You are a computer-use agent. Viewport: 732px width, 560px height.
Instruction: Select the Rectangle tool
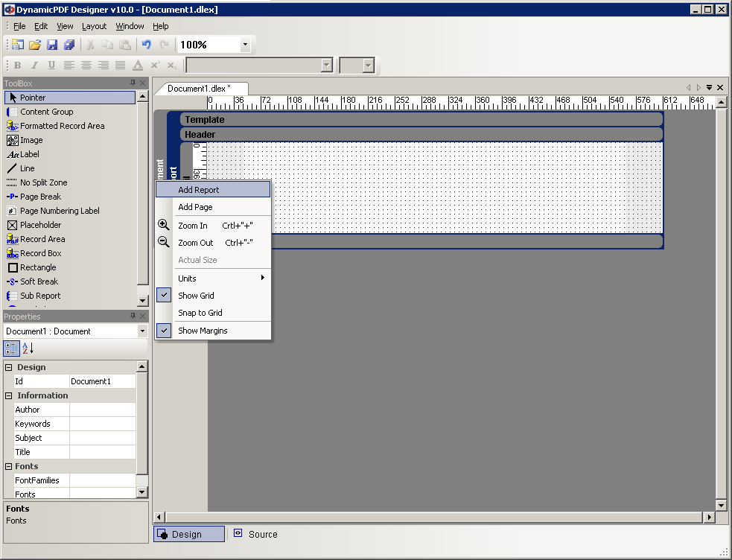tap(70, 267)
